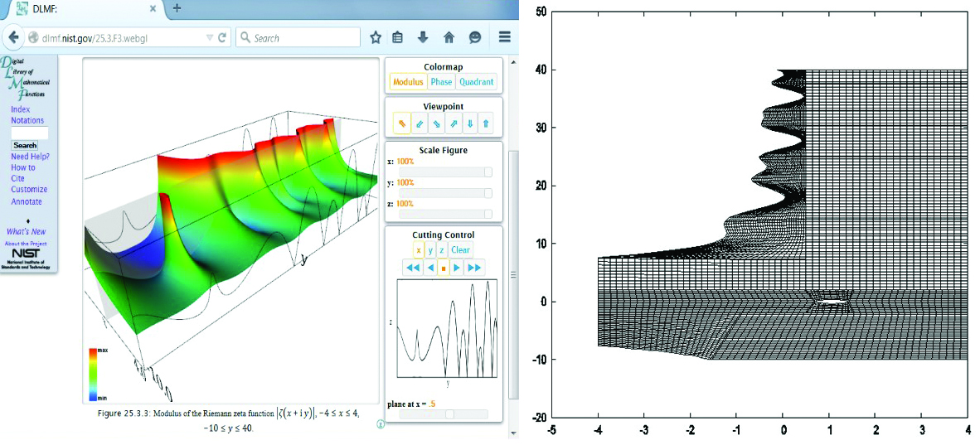The image size is (980, 445).
Task: Click the browser back arrow button
Action: pos(14,37)
